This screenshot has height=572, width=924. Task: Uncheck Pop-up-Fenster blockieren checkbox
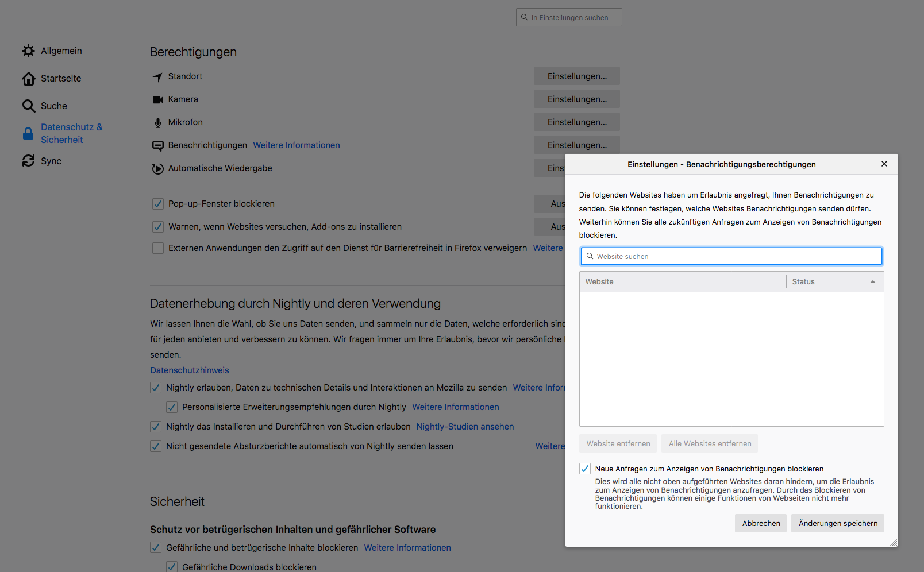158,204
